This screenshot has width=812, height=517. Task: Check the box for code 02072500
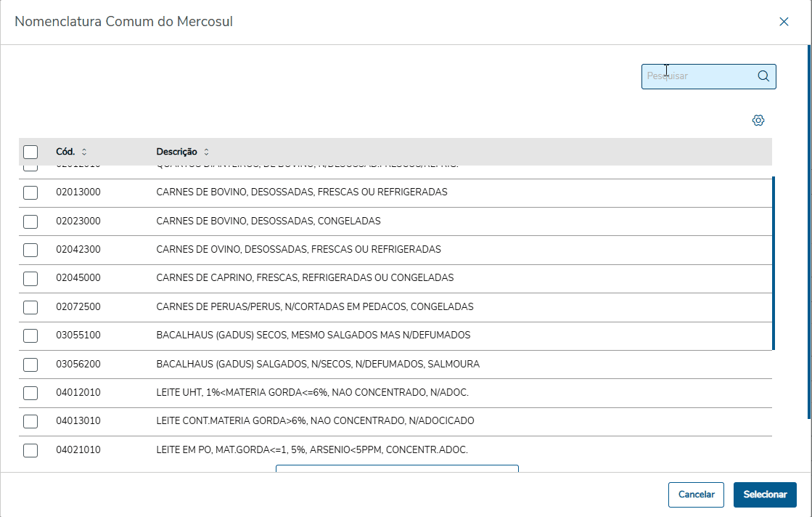(30, 306)
